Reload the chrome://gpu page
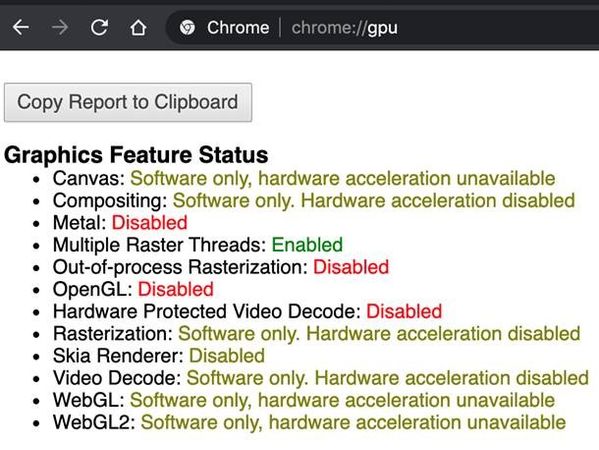599x450 pixels. pyautogui.click(x=99, y=28)
